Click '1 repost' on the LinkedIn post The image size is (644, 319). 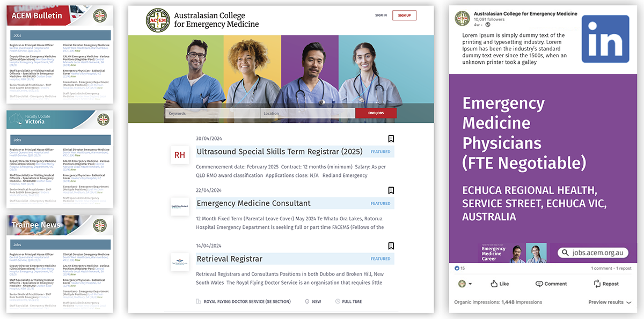tap(624, 268)
